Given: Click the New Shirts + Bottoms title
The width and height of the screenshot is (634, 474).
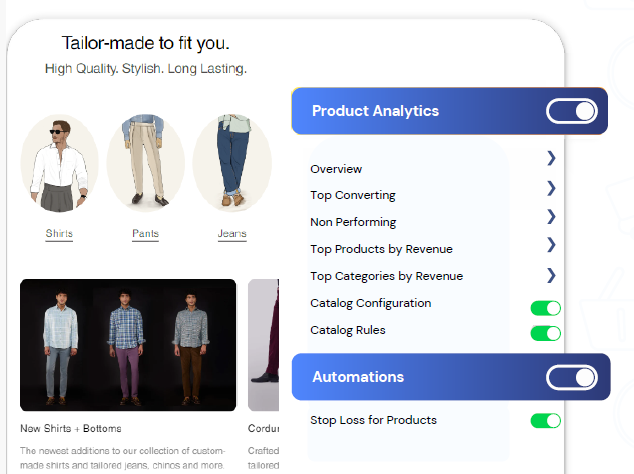Looking at the screenshot, I should [71, 428].
